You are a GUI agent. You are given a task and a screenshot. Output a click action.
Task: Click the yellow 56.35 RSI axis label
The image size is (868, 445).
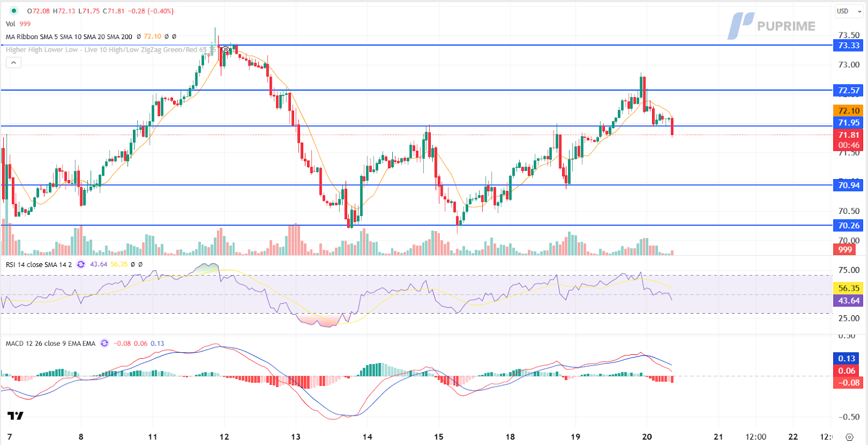(848, 288)
